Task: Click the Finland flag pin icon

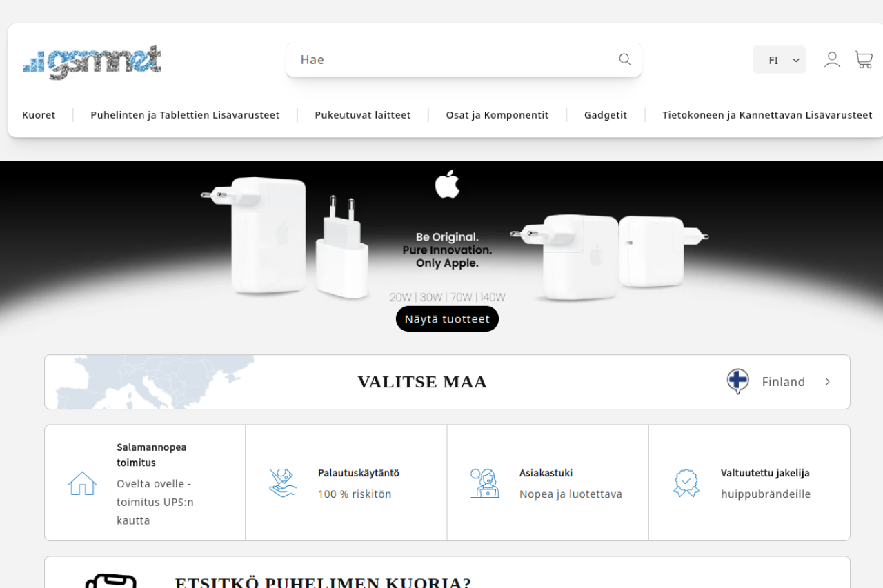Action: pyautogui.click(x=738, y=381)
